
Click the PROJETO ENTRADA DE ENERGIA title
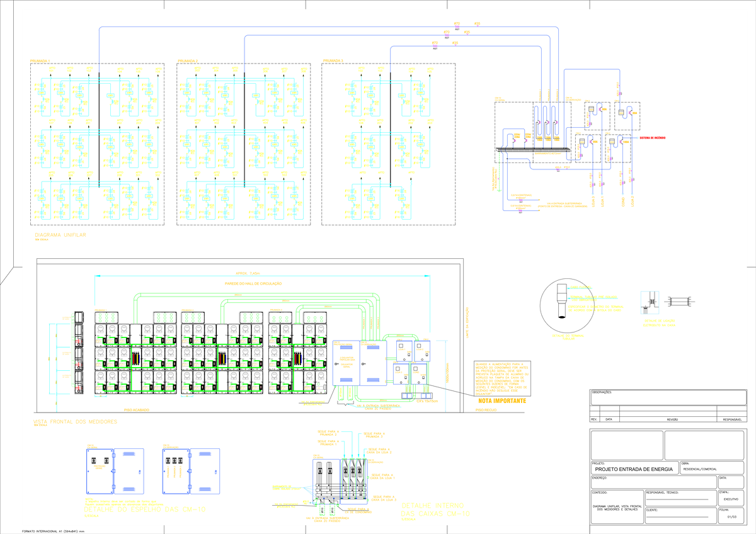pyautogui.click(x=634, y=469)
